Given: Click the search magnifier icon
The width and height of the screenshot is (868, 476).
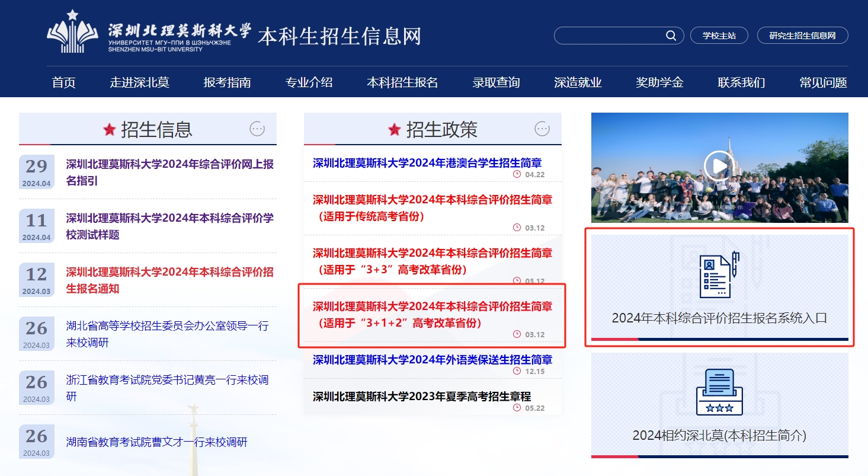Looking at the screenshot, I should coord(671,36).
